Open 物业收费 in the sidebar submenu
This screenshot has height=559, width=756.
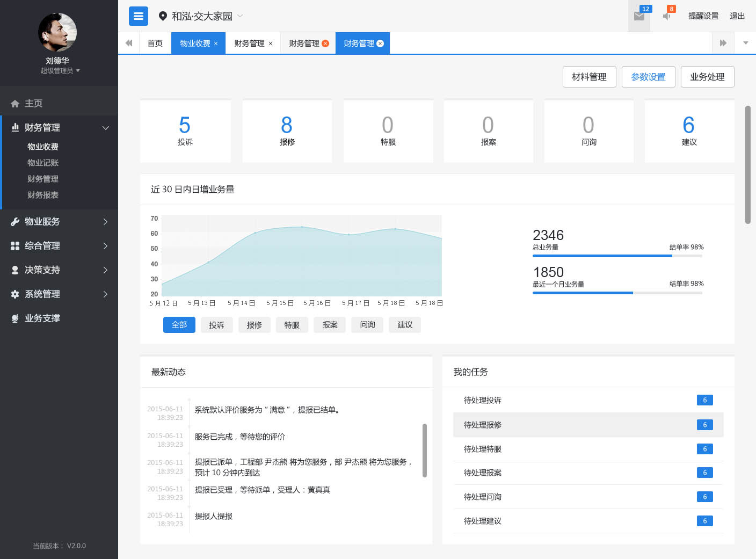pyautogui.click(x=43, y=147)
